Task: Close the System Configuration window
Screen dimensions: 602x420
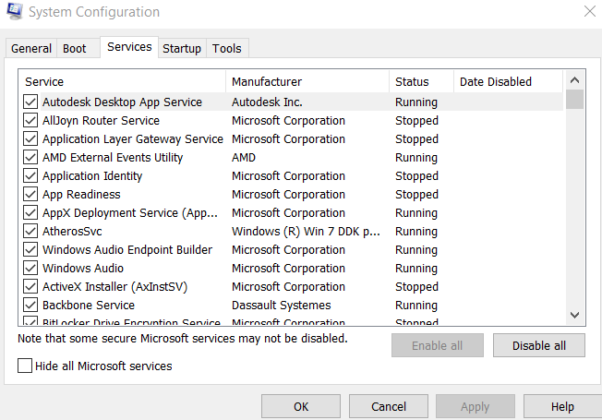Action: pyautogui.click(x=585, y=12)
